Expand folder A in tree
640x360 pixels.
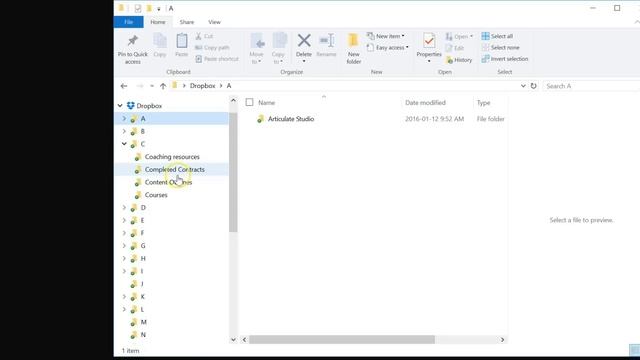coord(124,119)
